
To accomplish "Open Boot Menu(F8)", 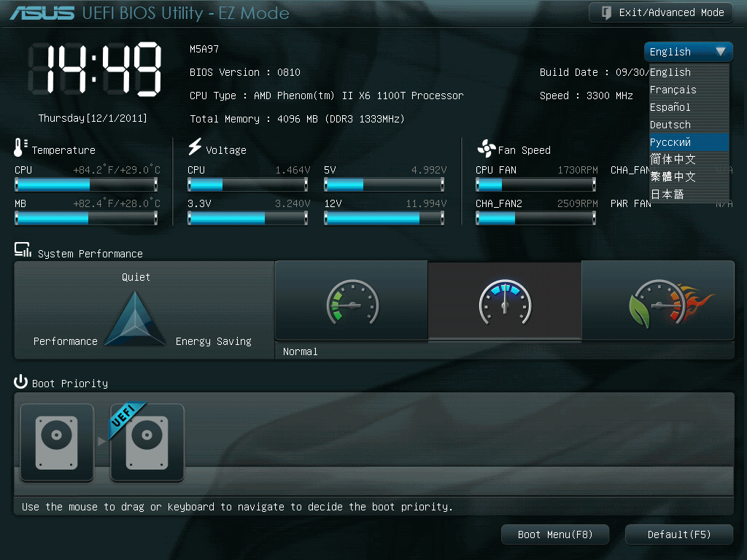I will pyautogui.click(x=555, y=534).
